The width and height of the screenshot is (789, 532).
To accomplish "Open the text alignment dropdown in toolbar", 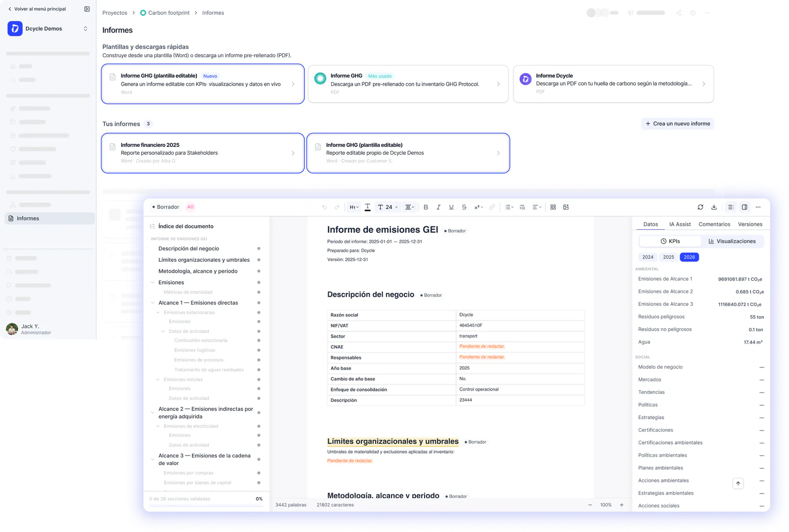I will pos(409,207).
